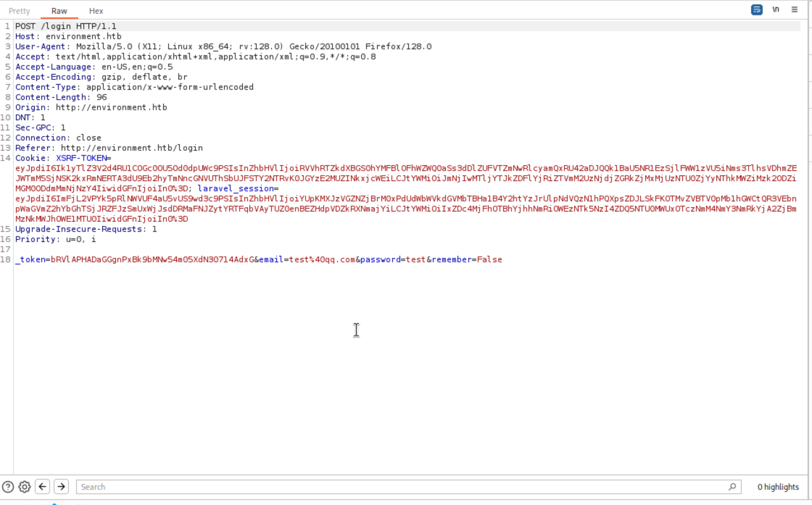Place cursor on POST /login request line
The width and height of the screenshot is (812, 505).
coord(66,26)
